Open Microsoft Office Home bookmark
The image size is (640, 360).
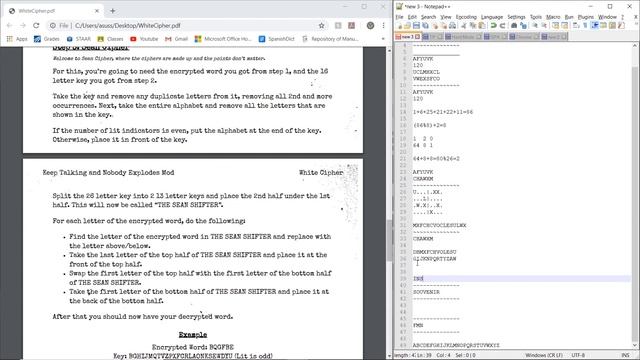(x=223, y=39)
